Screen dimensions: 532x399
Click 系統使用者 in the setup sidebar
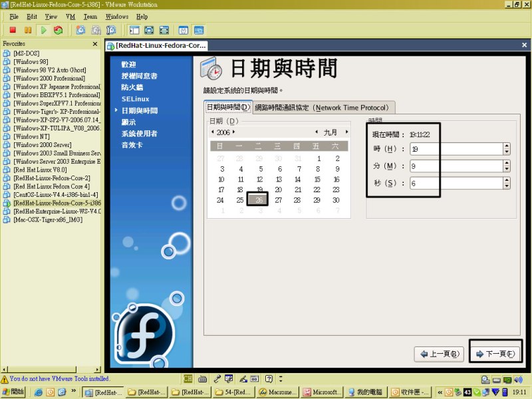pyautogui.click(x=140, y=134)
